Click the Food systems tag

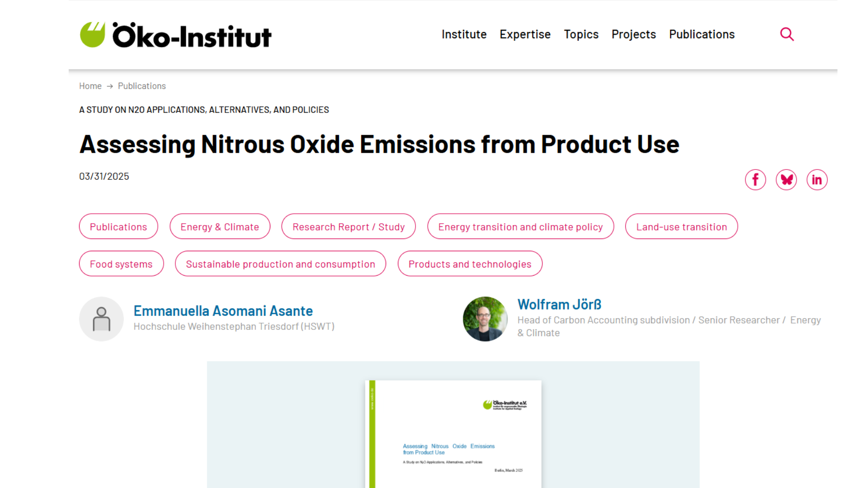[x=121, y=264]
